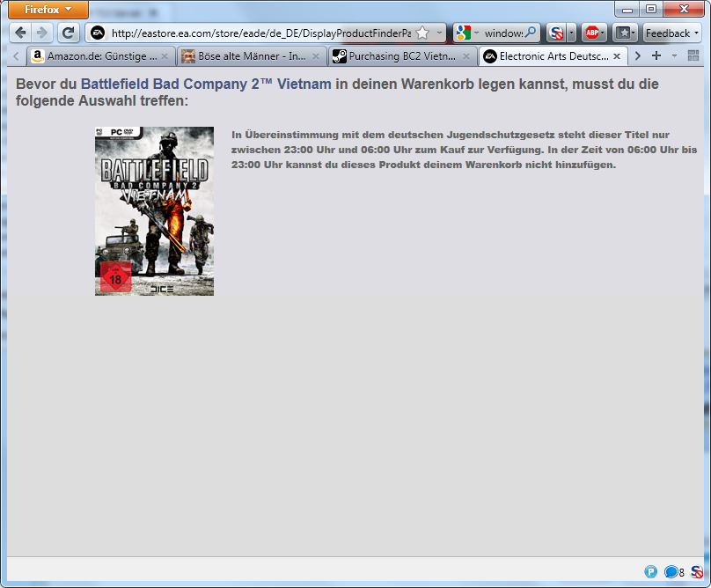Close the Purchasing BC2 Vietnam tab

click(x=466, y=56)
